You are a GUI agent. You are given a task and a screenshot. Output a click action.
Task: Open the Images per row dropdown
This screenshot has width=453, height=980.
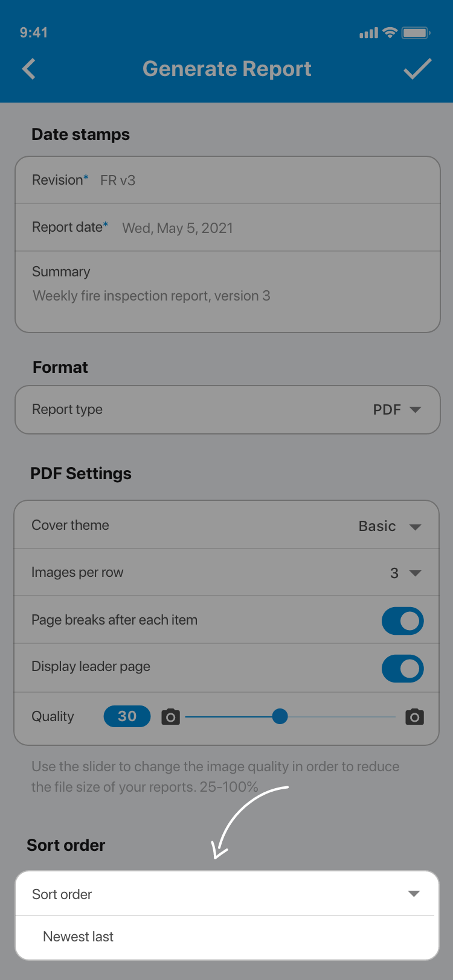405,573
